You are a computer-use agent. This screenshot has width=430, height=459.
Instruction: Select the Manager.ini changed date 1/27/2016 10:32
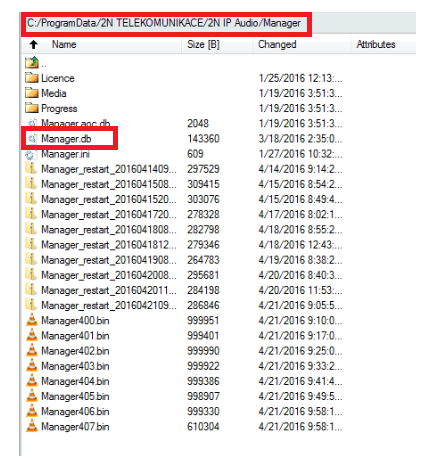pos(300,154)
